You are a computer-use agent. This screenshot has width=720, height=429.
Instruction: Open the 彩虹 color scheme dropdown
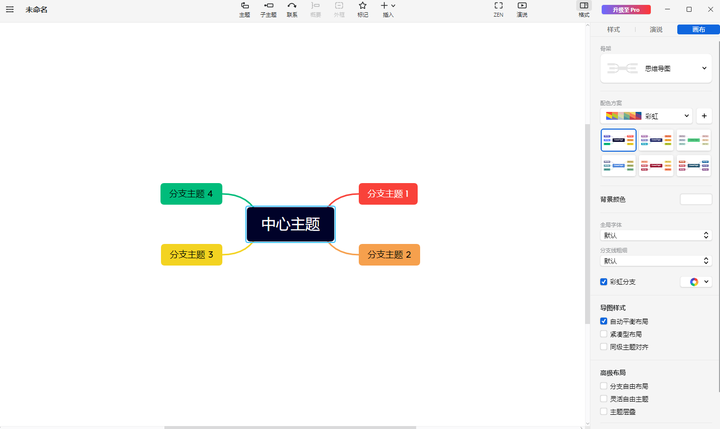click(x=647, y=116)
